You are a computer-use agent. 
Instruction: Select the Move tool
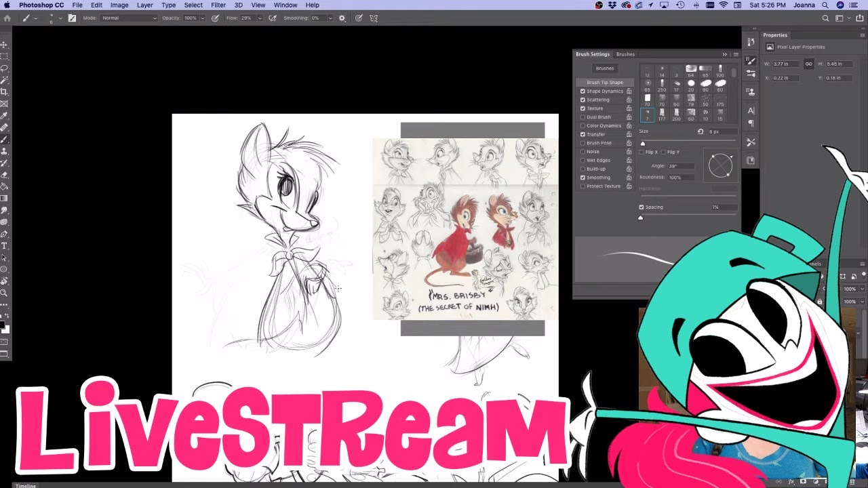(4, 45)
